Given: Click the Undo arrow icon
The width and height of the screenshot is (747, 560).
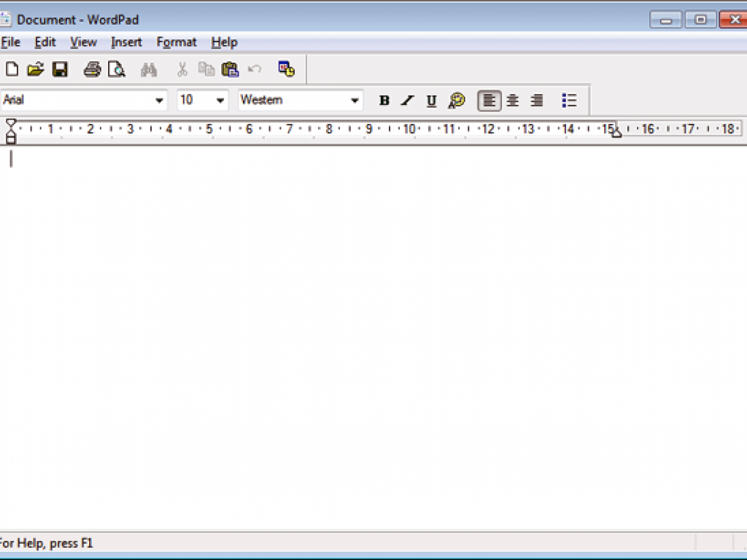Looking at the screenshot, I should click(x=255, y=69).
